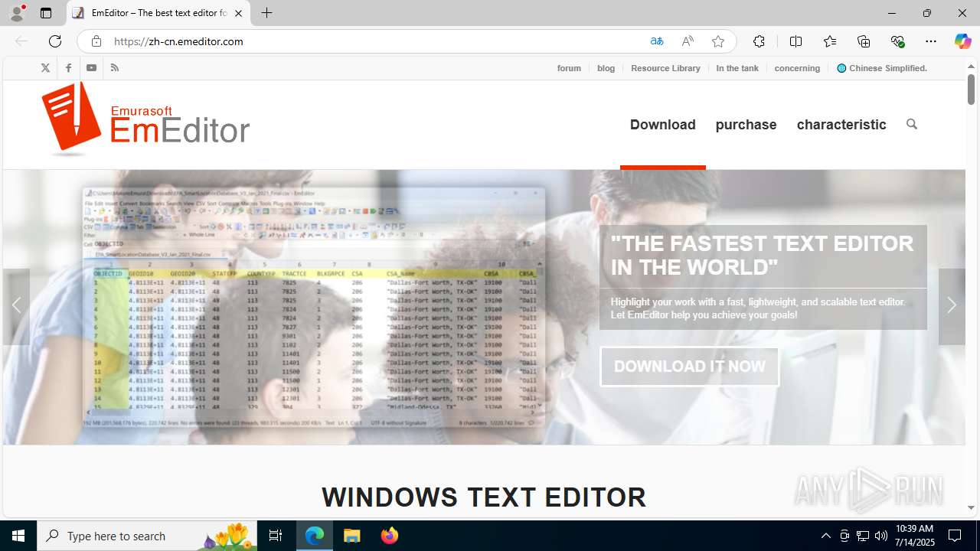This screenshot has height=551, width=980.
Task: Add this page to favorites star
Action: [718, 41]
